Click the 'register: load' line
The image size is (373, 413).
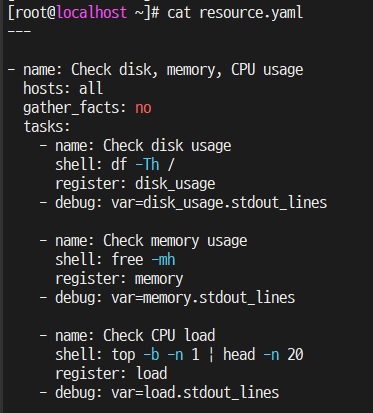[111, 373]
